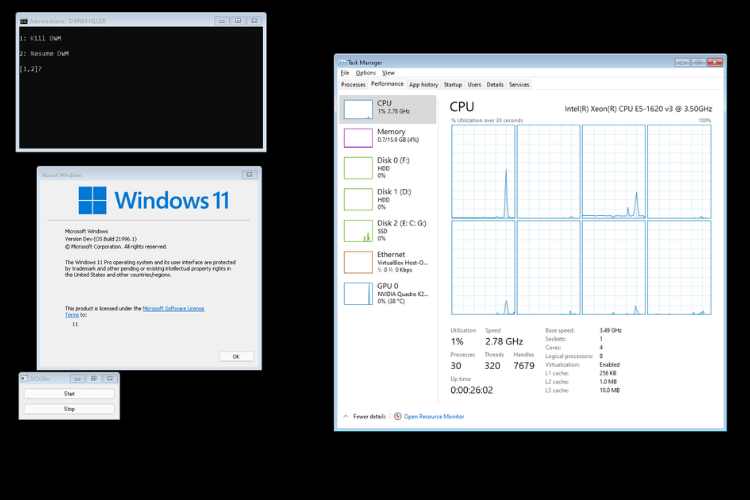This screenshot has height=500, width=750.
Task: Maximize the DWM KILLER console window
Action: (238, 21)
